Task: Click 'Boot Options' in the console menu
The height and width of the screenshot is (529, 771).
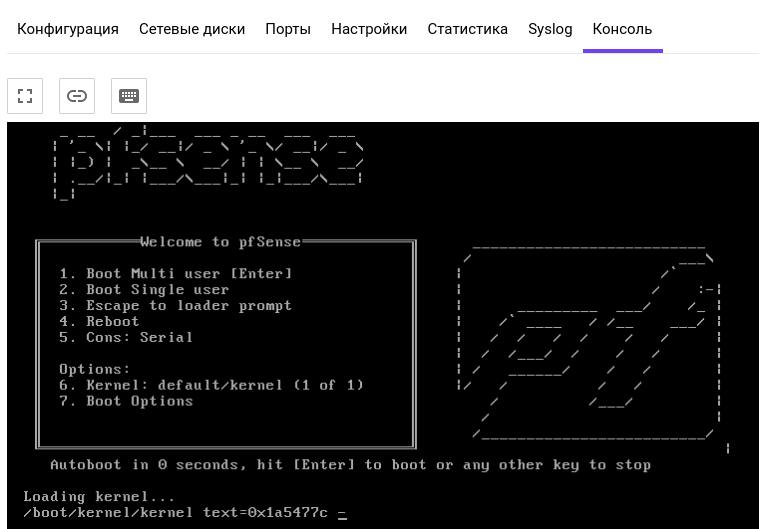Action: tap(126, 401)
